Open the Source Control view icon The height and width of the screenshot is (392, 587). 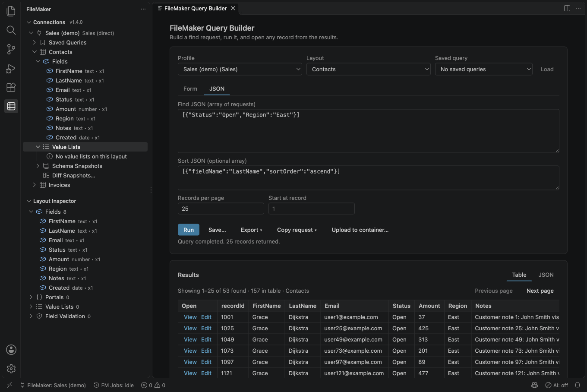point(11,49)
